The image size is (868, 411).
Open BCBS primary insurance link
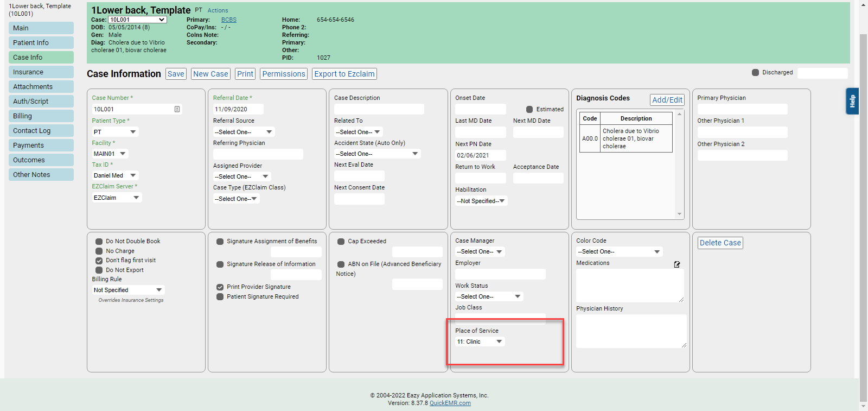(x=229, y=20)
